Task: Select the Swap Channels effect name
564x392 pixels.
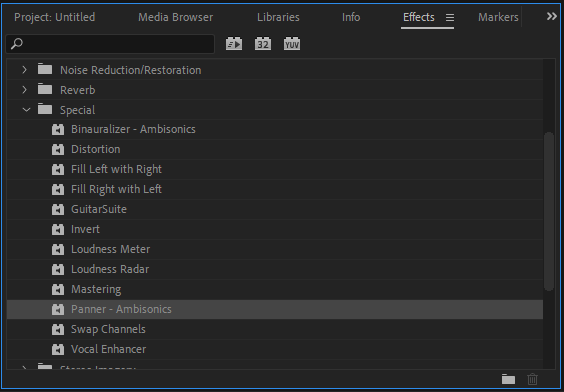Action: pos(108,329)
